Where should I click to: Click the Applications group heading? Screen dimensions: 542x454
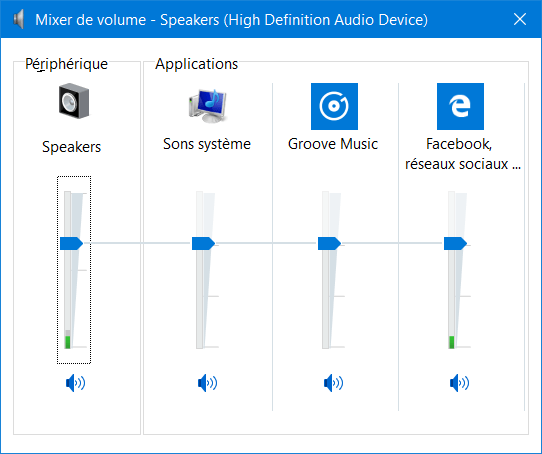pos(197,64)
